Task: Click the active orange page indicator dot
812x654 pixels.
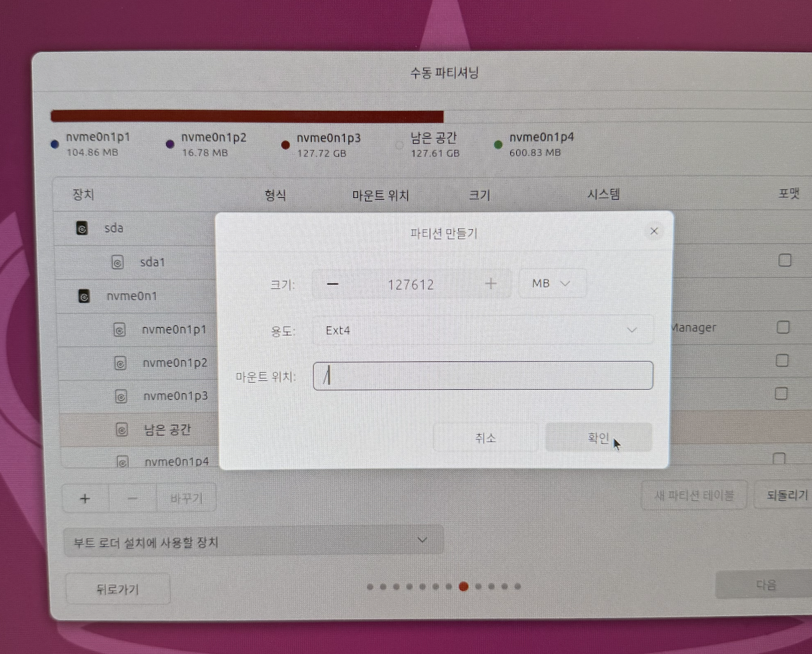Action: click(x=463, y=586)
